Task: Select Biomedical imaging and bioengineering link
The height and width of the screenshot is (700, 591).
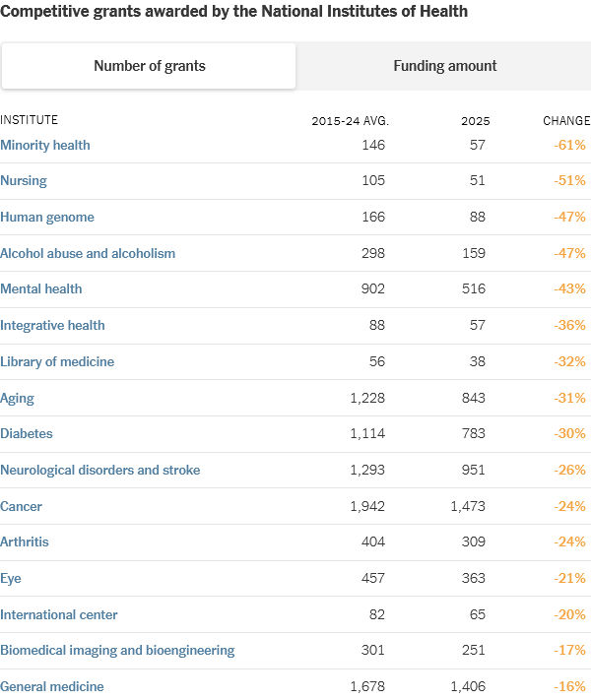Action: click(117, 650)
